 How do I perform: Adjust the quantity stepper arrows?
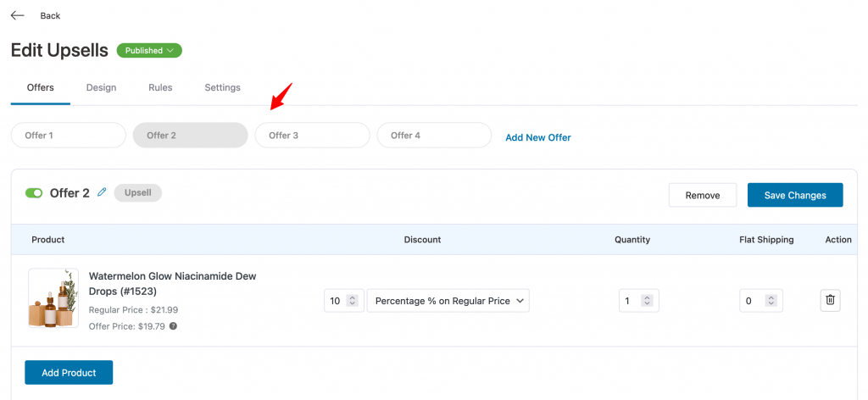click(647, 300)
